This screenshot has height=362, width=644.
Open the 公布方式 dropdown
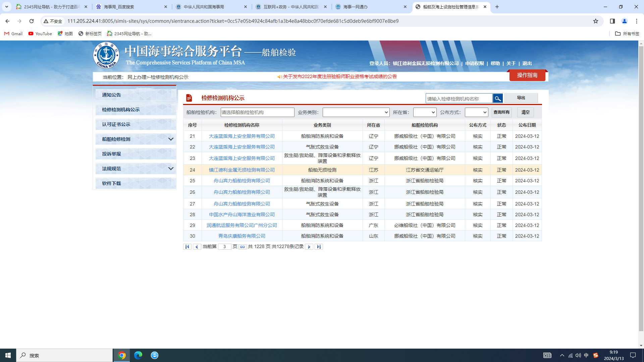coord(476,112)
